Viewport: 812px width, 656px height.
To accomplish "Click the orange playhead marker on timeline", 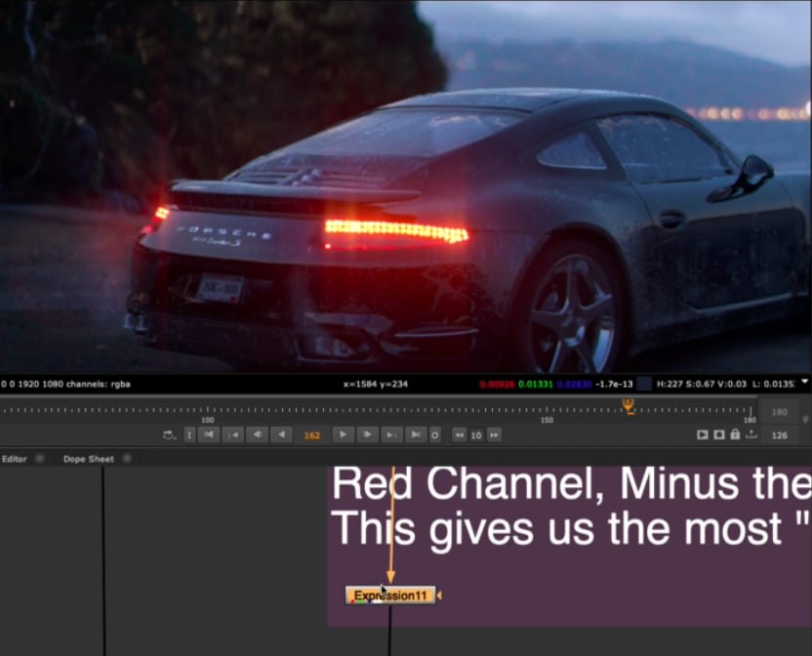I will click(629, 407).
